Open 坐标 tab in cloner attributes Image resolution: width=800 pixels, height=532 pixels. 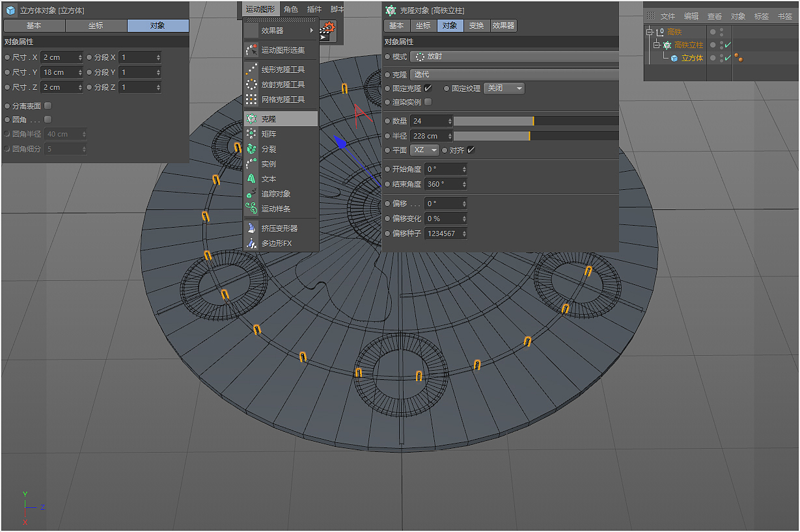point(423,26)
